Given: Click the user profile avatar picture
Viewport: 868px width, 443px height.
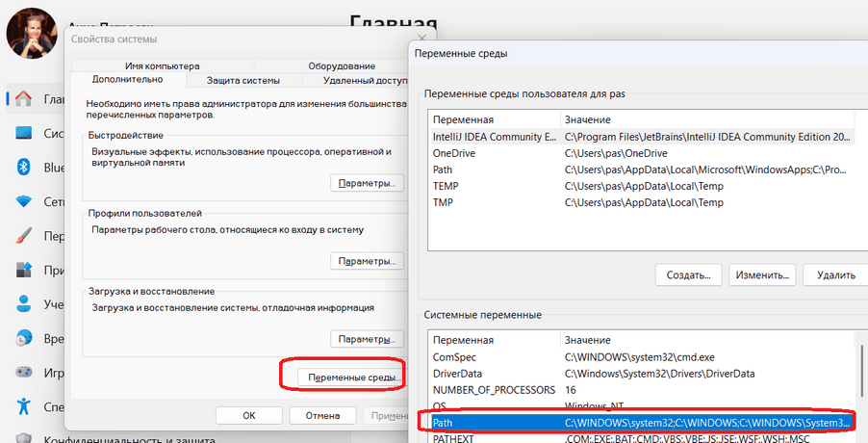Looking at the screenshot, I should [31, 32].
